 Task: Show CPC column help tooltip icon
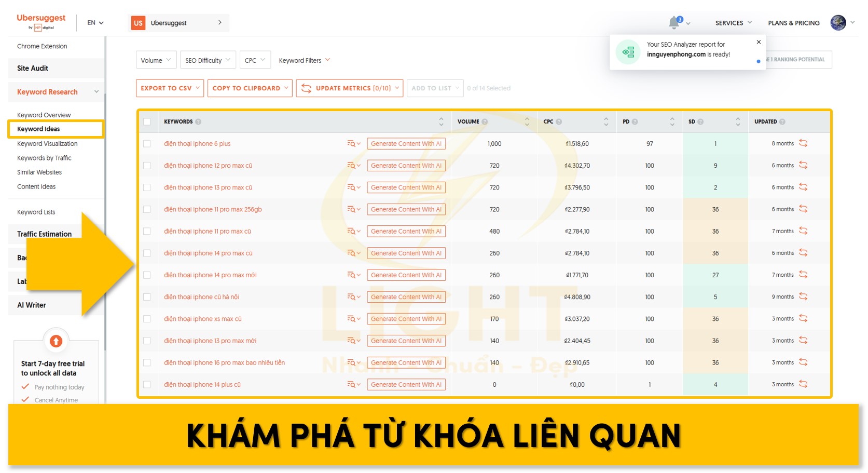click(x=559, y=121)
